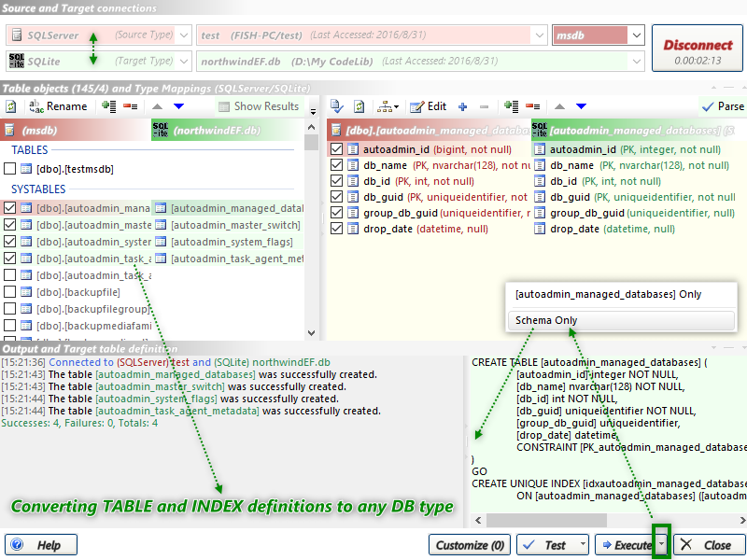Refresh columns icon in columns toolbar

coord(359,106)
